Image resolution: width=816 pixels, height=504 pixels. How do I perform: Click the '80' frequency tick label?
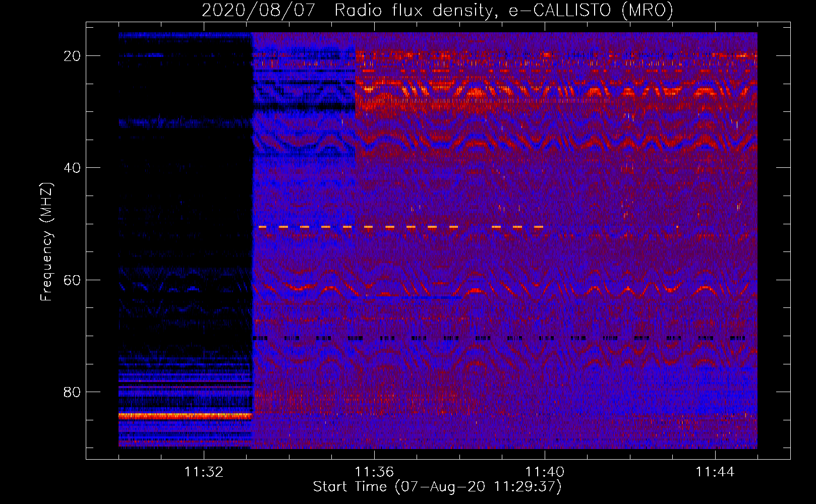(x=73, y=392)
